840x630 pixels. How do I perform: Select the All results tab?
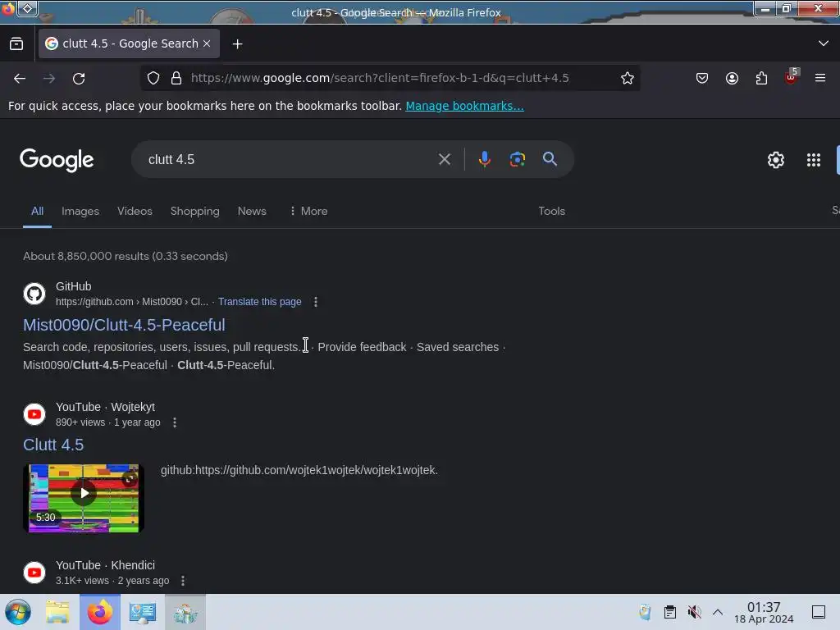pos(37,211)
